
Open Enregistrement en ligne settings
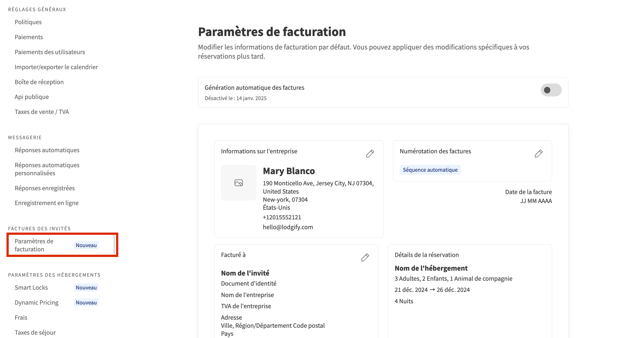click(x=47, y=203)
